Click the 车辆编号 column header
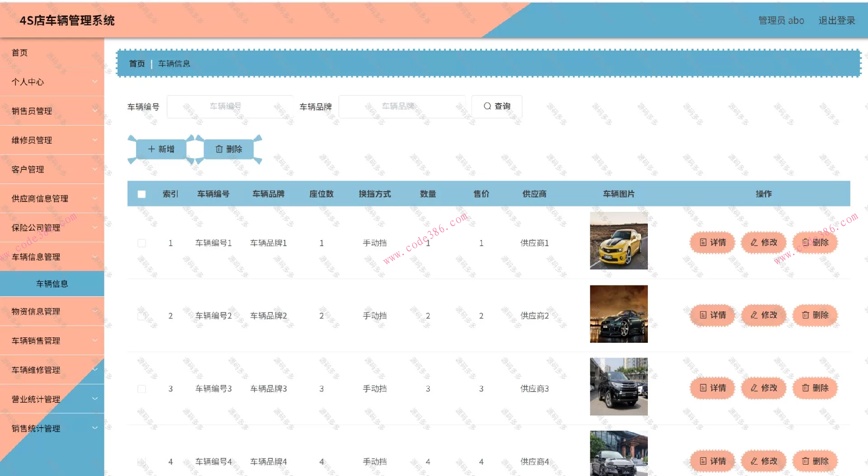The width and height of the screenshot is (868, 476). (x=213, y=194)
